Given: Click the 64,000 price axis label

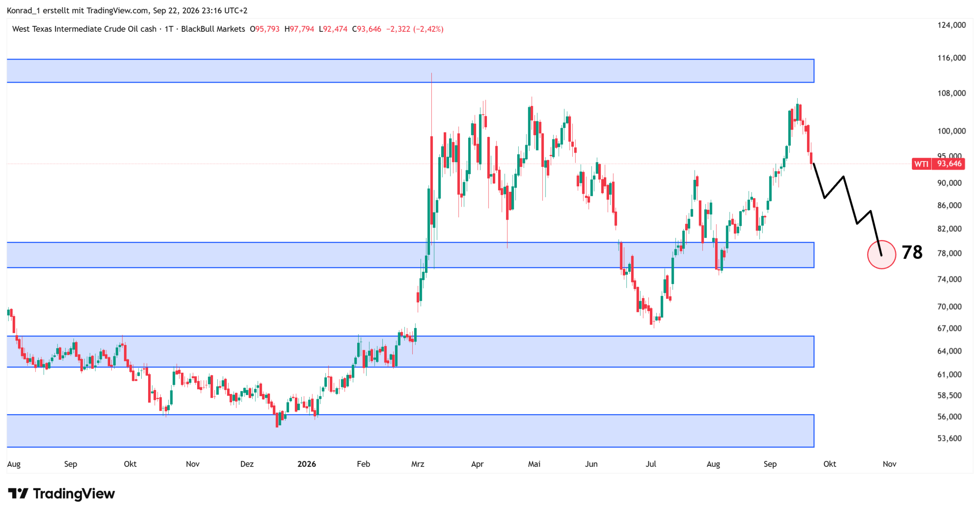Looking at the screenshot, I should (949, 351).
